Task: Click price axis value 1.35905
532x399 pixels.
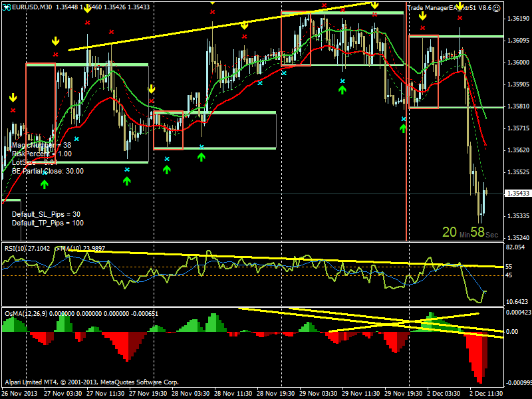Action: tap(518, 84)
